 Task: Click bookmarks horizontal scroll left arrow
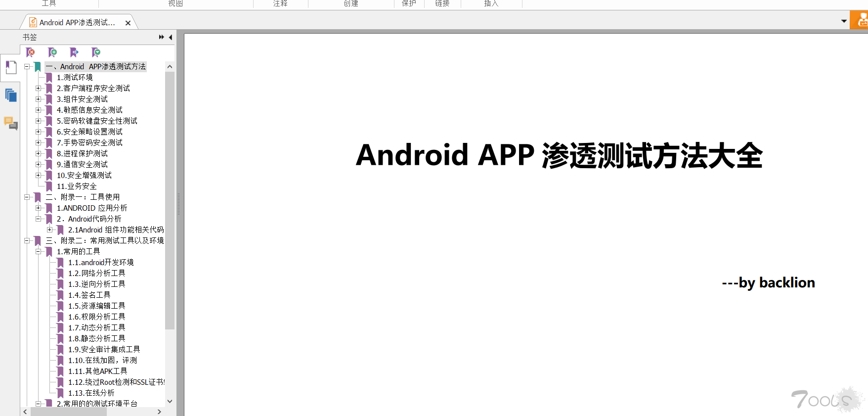[25, 412]
